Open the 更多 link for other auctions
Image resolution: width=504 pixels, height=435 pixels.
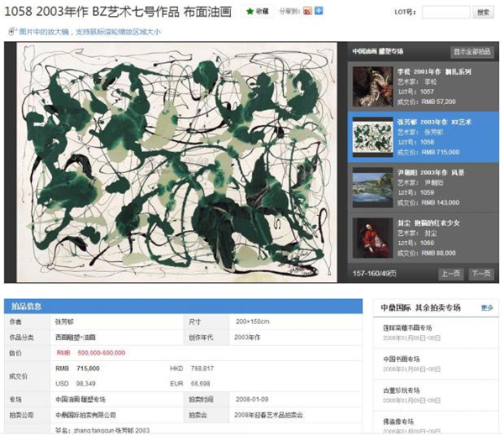tap(487, 308)
